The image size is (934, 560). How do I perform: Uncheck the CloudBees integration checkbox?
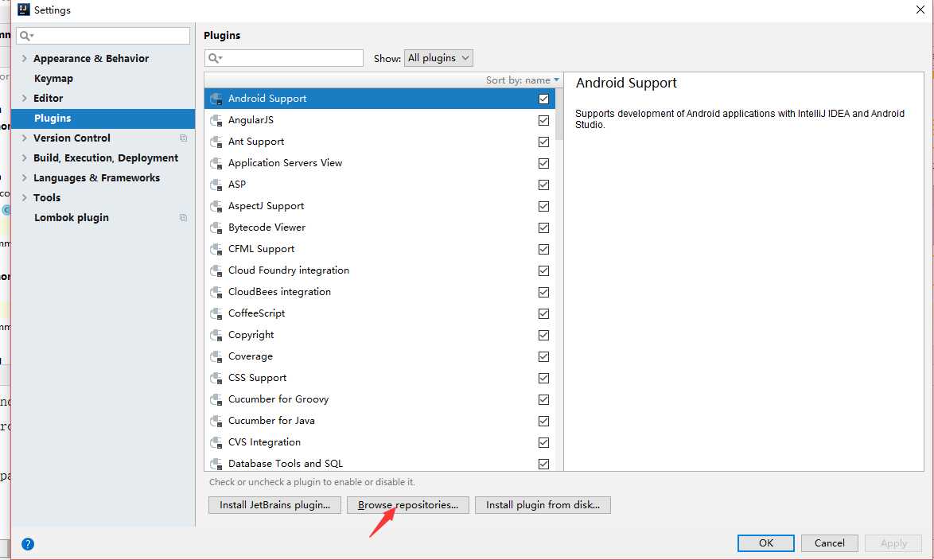tap(544, 292)
